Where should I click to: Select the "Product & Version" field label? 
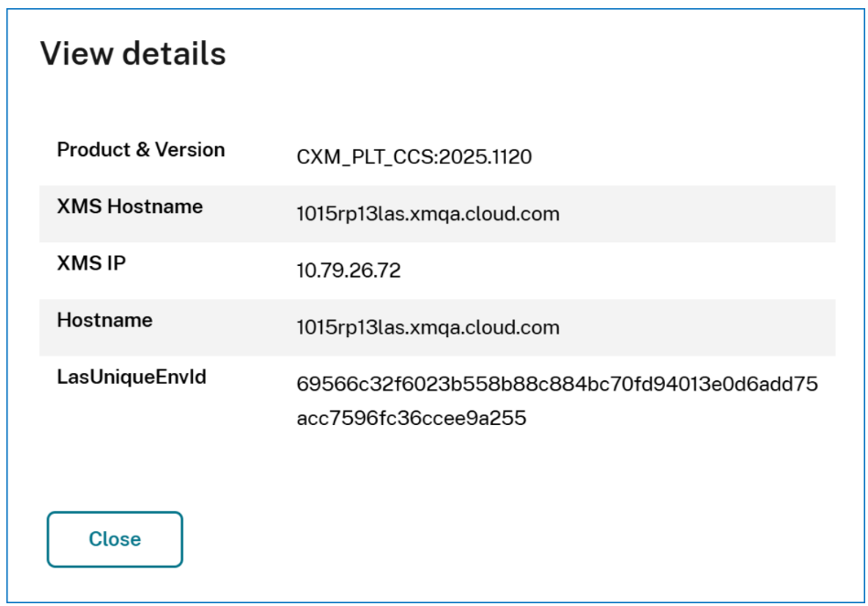point(141,150)
